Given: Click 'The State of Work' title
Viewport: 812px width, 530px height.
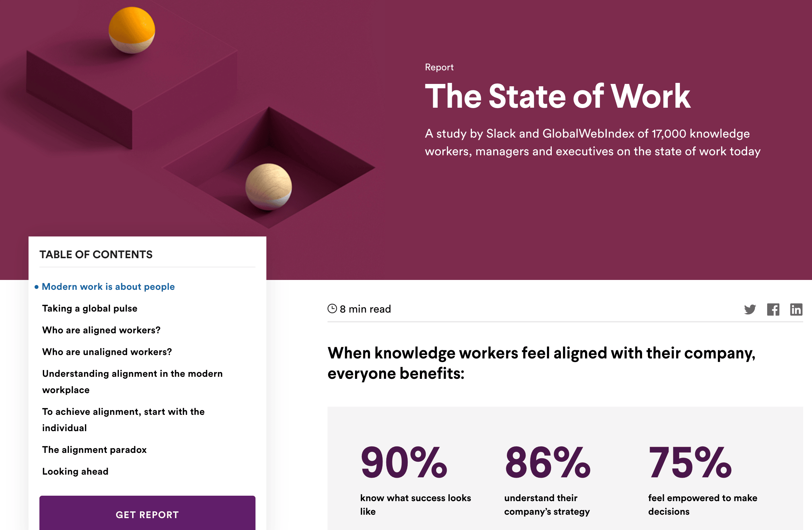Looking at the screenshot, I should (558, 96).
